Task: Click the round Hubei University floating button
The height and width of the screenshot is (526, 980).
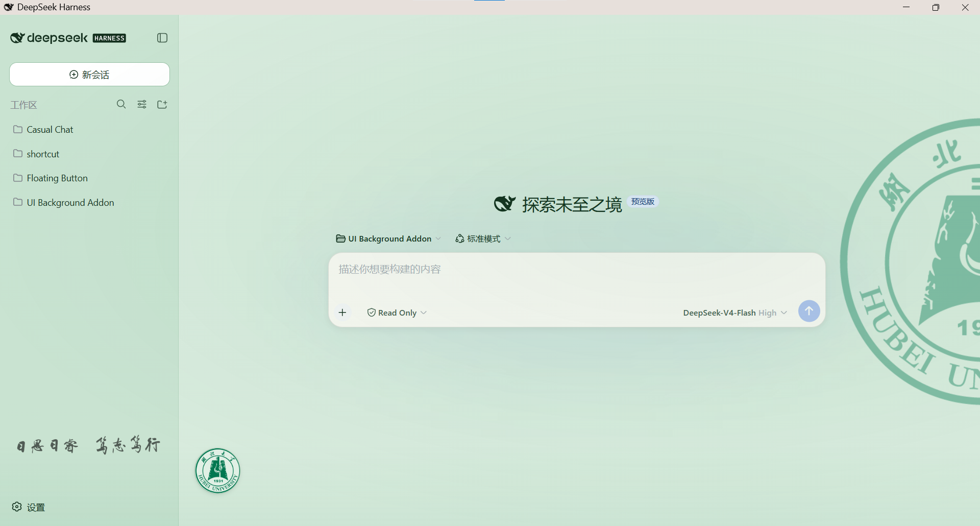Action: click(218, 471)
